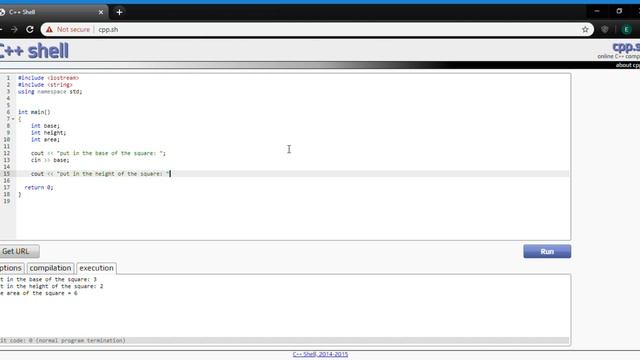Click the return 0; line

(39, 187)
